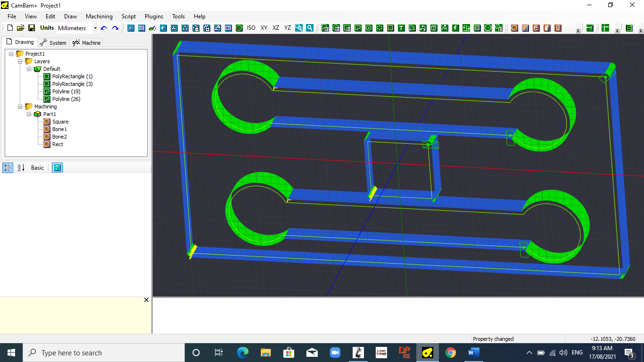
Task: Collapse the Part1 tree node
Action: tap(29, 114)
